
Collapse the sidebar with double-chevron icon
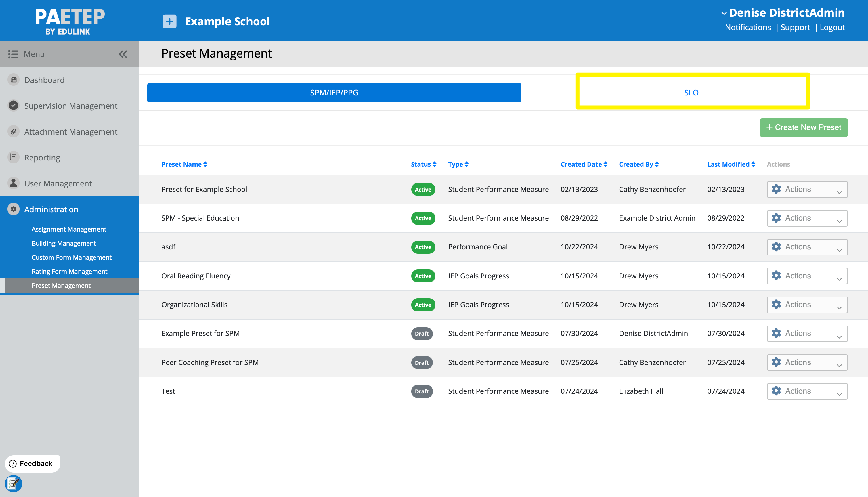(123, 54)
